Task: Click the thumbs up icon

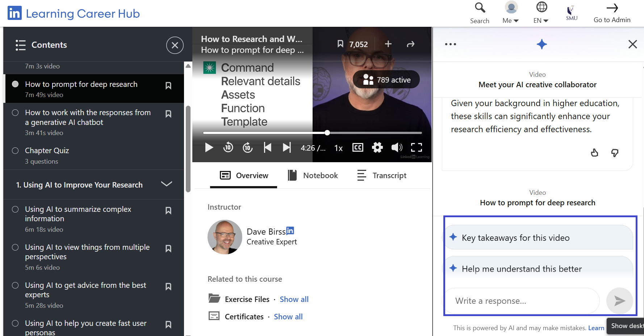Action: 594,153
